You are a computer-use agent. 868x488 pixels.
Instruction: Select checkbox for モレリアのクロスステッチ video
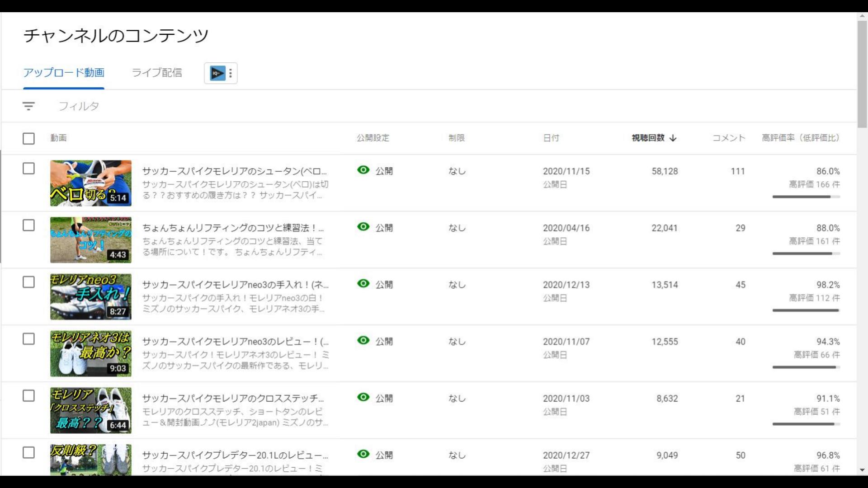coord(28,396)
